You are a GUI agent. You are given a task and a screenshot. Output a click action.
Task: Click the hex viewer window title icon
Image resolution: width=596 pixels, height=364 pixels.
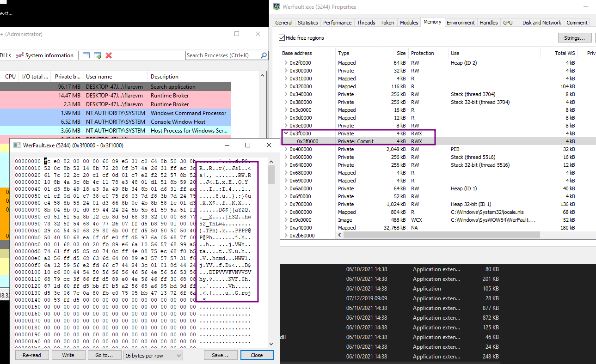coord(17,145)
